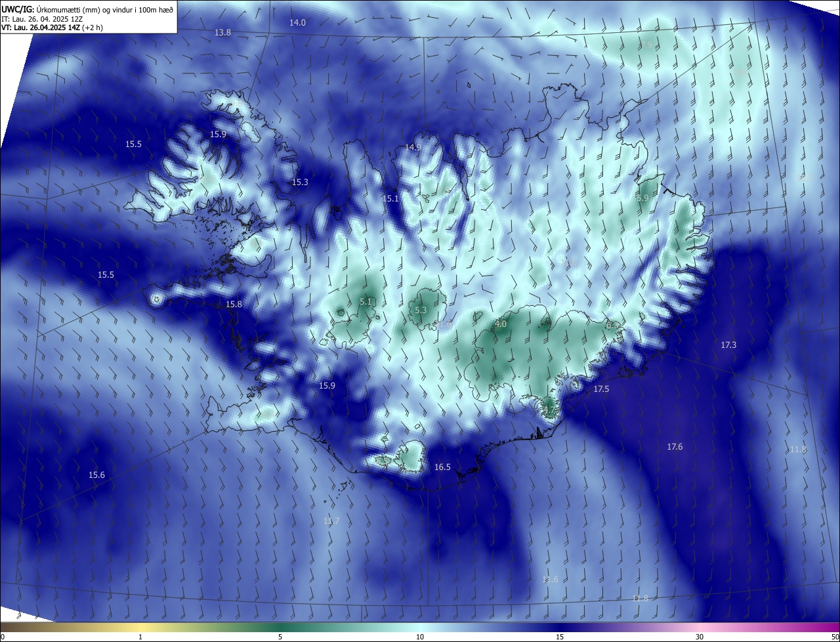Viewport: 840px width, 642px height.
Task: Click the 50 tick on the color scale
Action: [835, 637]
